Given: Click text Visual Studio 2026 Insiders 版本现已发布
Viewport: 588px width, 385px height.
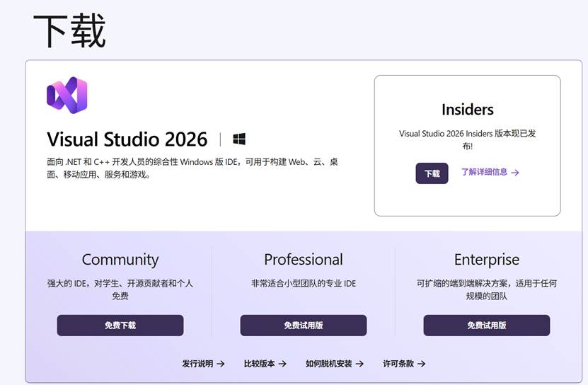Looking at the screenshot, I should (468, 139).
